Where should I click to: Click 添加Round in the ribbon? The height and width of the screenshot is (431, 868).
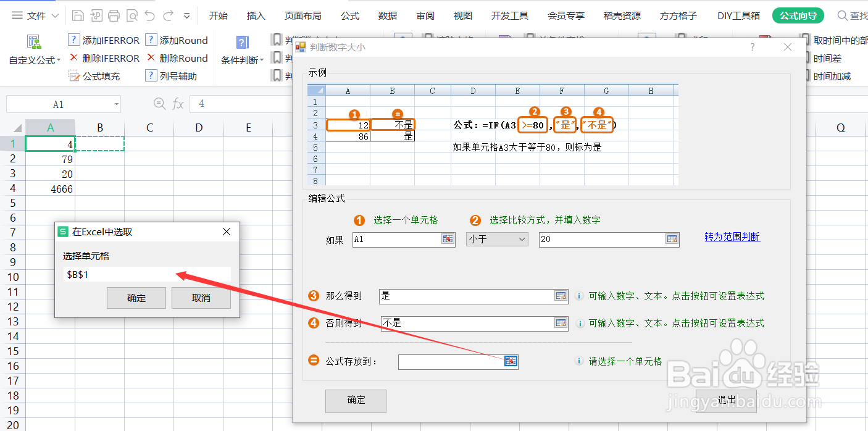coord(177,40)
